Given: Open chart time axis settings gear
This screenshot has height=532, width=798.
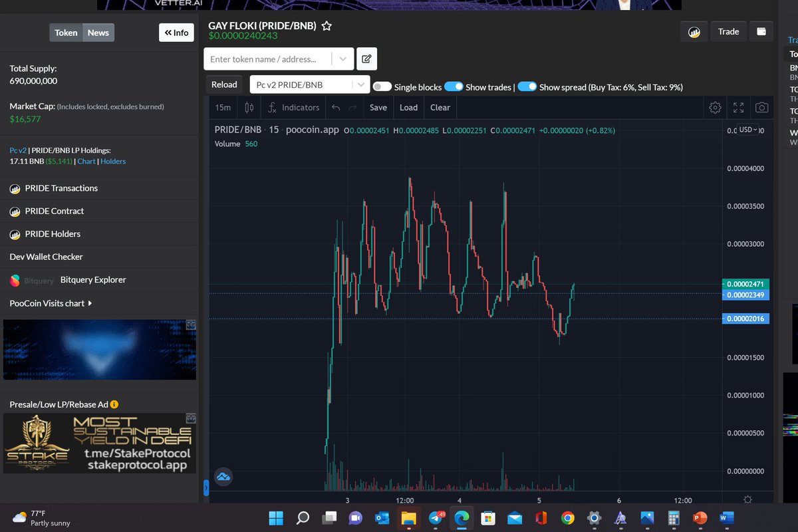Looking at the screenshot, I should point(747,500).
